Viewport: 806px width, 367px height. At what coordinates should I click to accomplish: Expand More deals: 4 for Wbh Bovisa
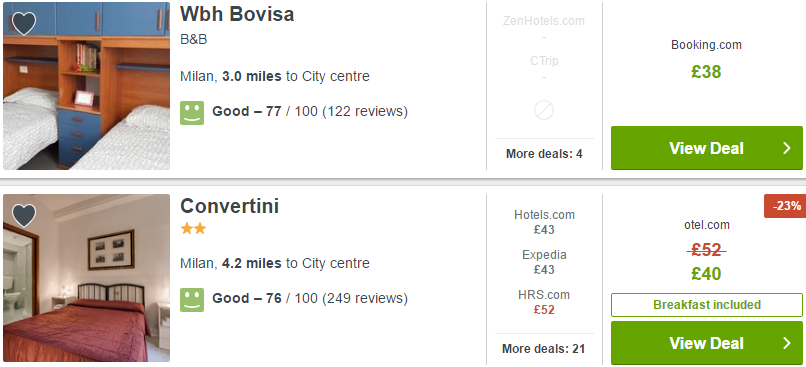click(x=544, y=154)
